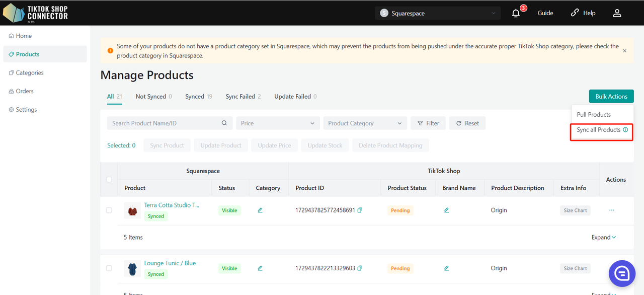Edit category for Lounge Tunic / Blue product
This screenshot has height=295, width=644.
click(x=260, y=268)
